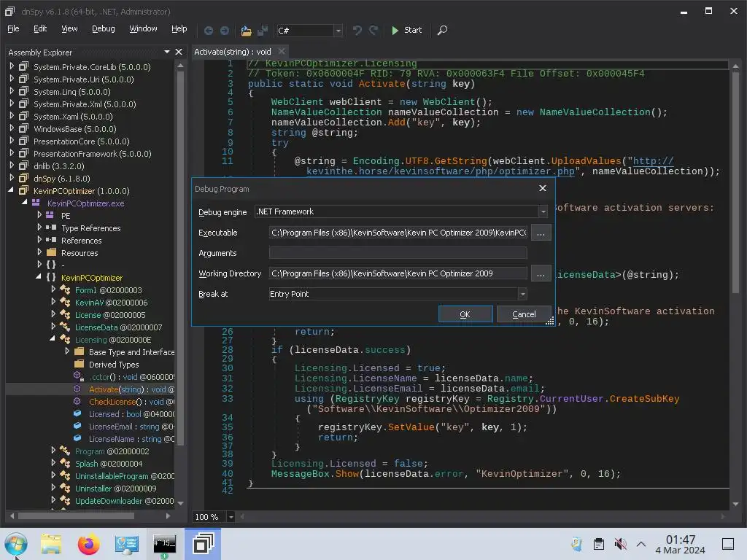747x560 pixels.
Task: Expand System.Linq assembly node
Action: [12, 91]
